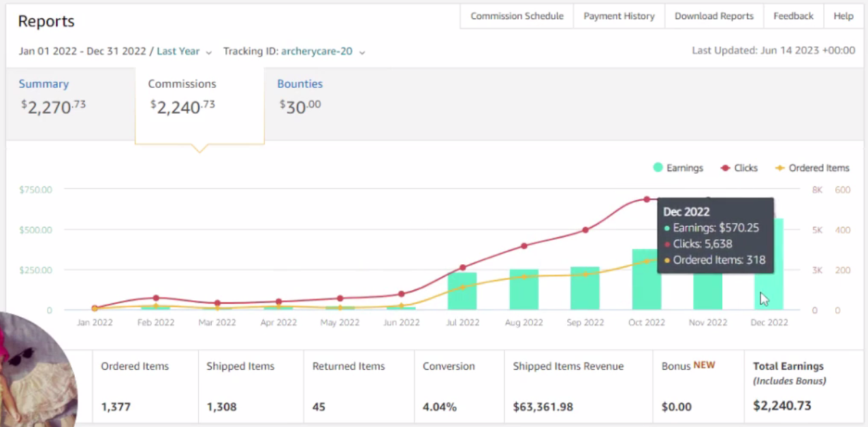Screen dimensions: 868x427
Task: Click the Jan 01 2022 - Dec 31 2022 date text
Action: [82, 51]
